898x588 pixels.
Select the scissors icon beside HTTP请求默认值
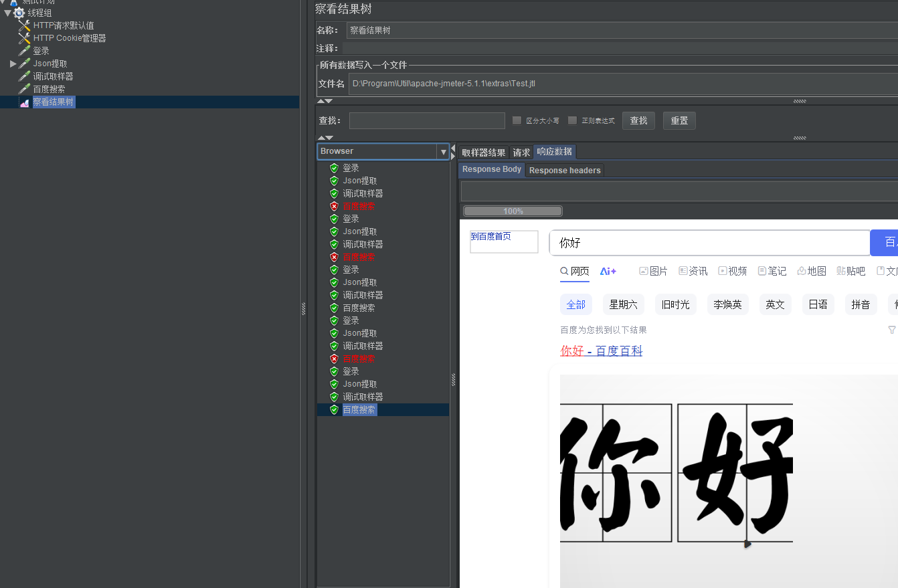click(x=24, y=25)
